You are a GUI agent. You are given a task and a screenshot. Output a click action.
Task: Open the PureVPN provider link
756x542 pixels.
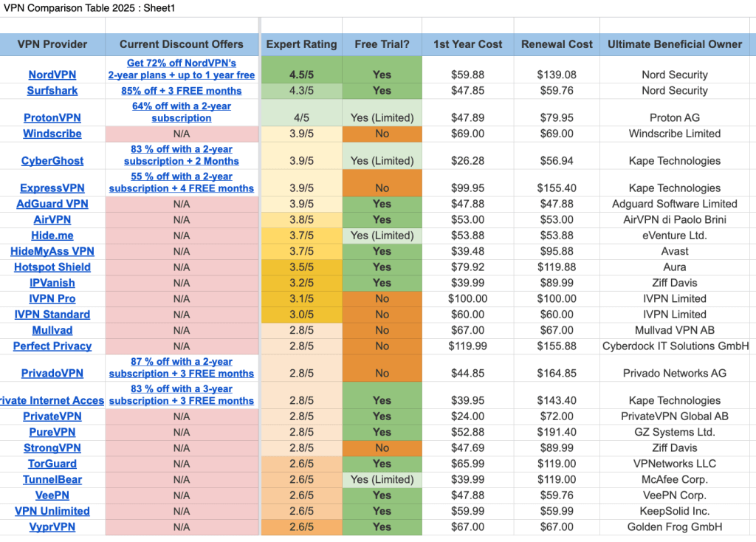click(52, 432)
